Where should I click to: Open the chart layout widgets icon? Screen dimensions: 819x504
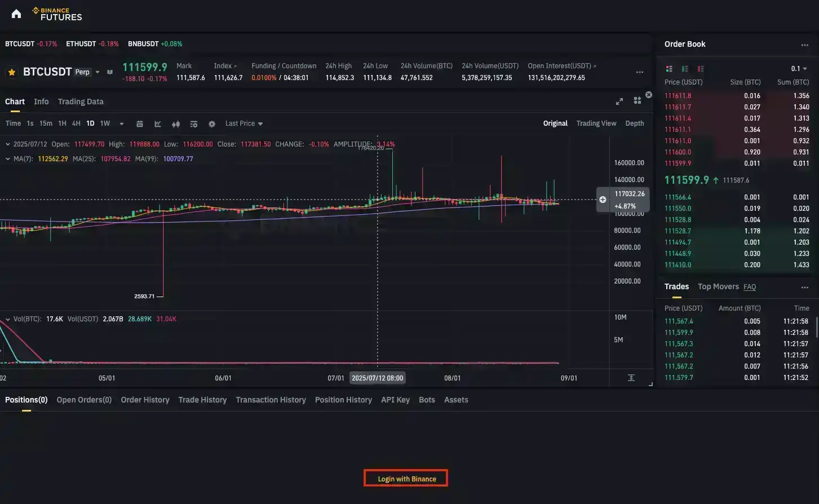pyautogui.click(x=638, y=100)
